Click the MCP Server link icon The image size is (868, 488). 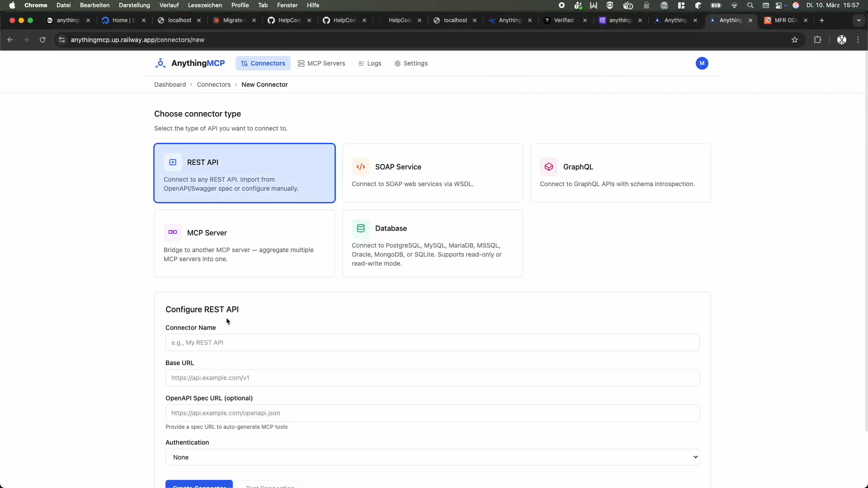(x=173, y=232)
